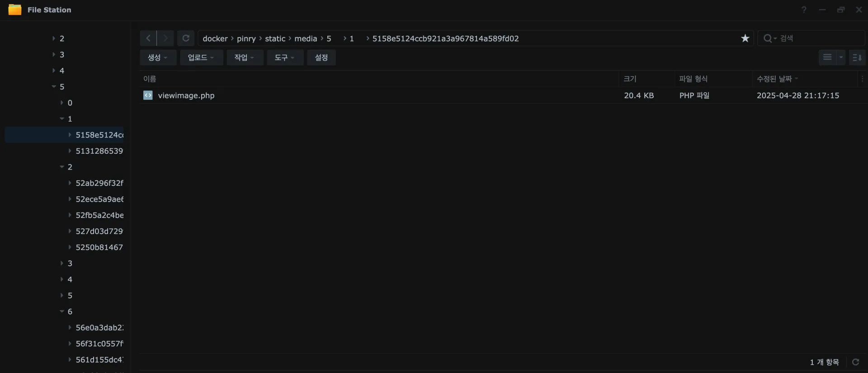Switch to list view mode icon

(x=827, y=57)
